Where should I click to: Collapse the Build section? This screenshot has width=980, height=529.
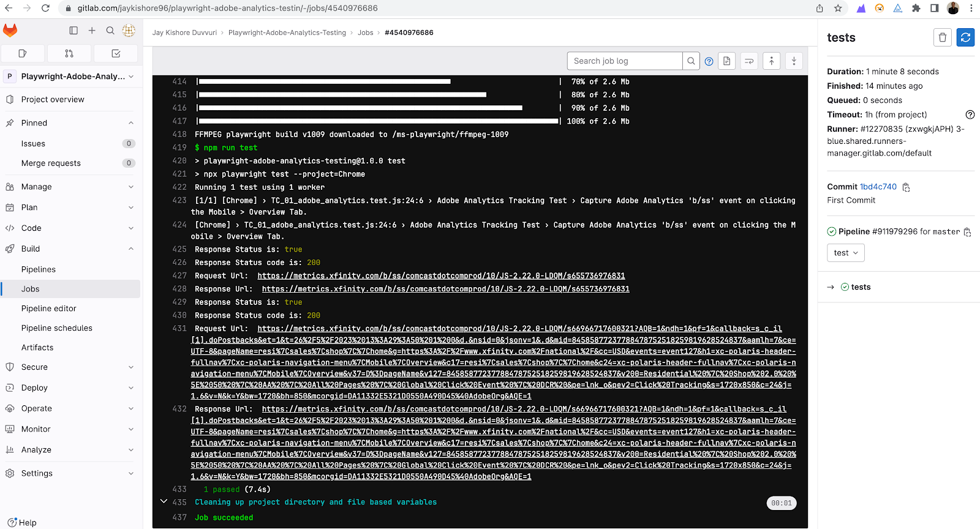point(71,249)
